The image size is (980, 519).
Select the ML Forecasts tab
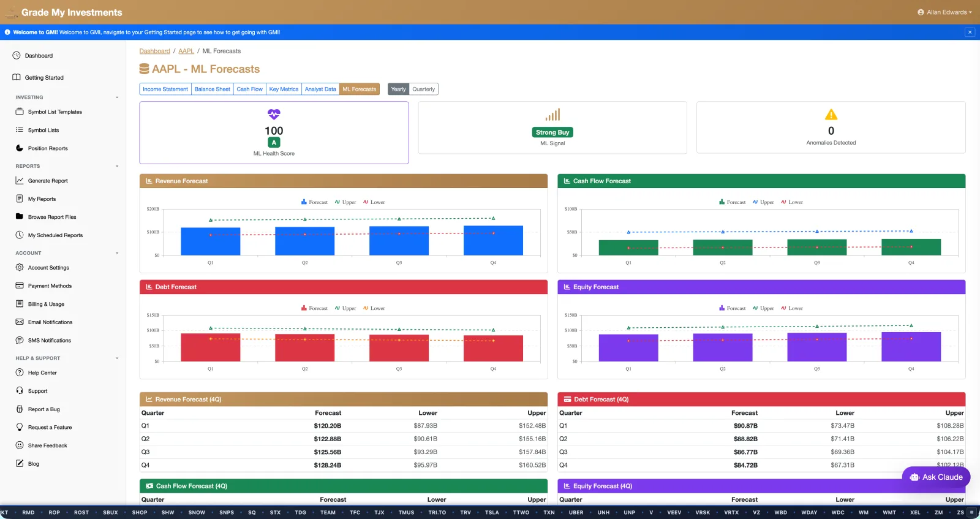360,89
